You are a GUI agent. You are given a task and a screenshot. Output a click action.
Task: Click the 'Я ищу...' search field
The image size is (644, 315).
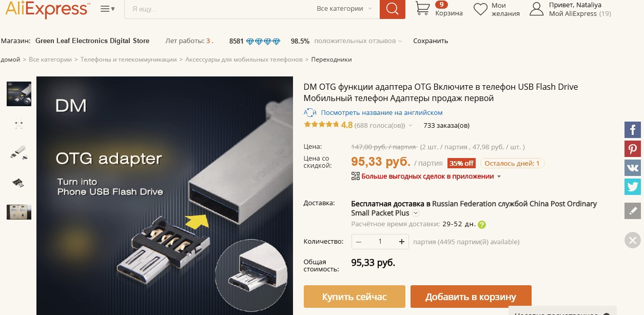[218, 9]
